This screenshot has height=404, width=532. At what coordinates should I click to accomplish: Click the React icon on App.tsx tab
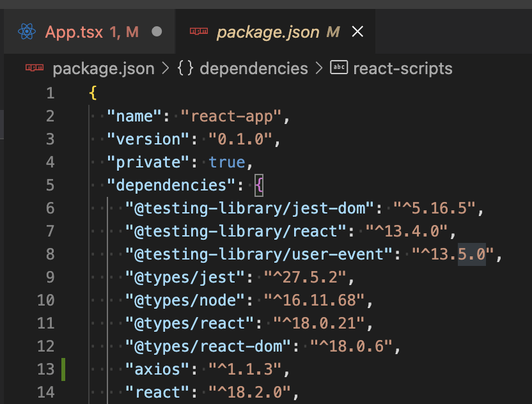pyautogui.click(x=27, y=31)
